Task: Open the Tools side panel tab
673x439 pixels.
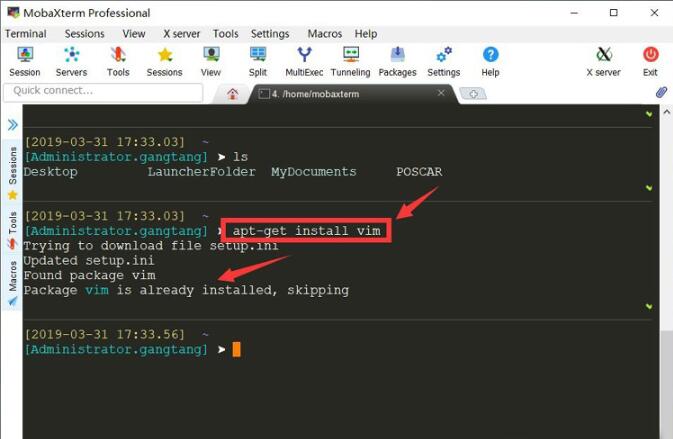Action: 13,229
